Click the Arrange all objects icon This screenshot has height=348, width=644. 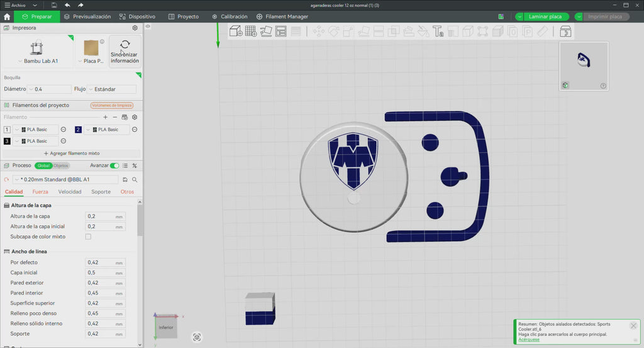click(x=281, y=31)
